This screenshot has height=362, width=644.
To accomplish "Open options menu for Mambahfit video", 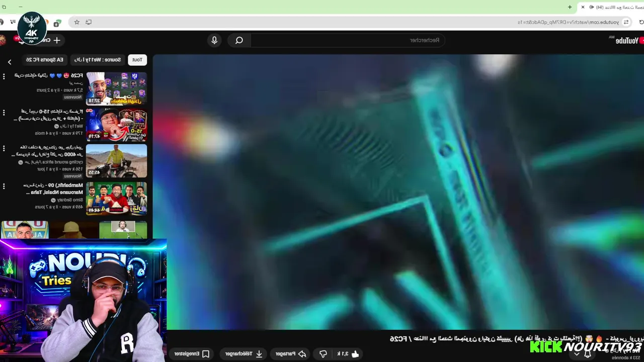I will click(4, 186).
